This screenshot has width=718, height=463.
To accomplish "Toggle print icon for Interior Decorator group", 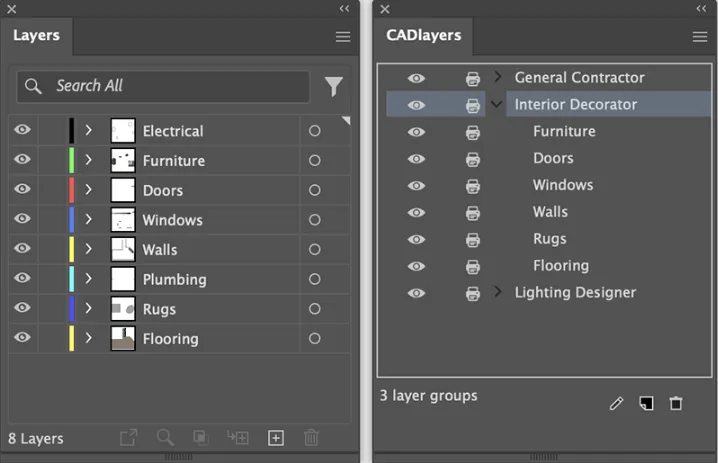I will coord(473,105).
